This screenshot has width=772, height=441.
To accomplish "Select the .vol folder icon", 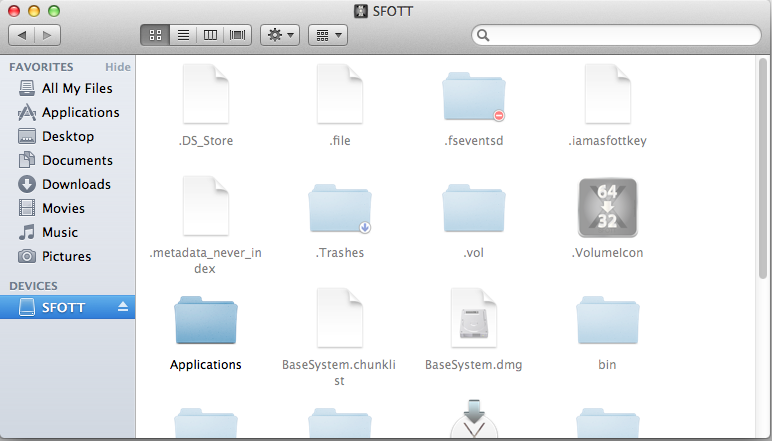I will (x=474, y=208).
